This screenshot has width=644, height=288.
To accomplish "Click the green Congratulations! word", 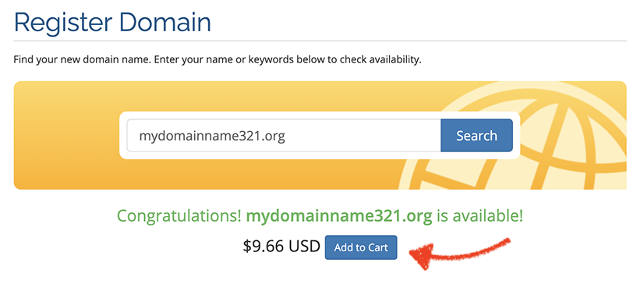I will (x=179, y=215).
